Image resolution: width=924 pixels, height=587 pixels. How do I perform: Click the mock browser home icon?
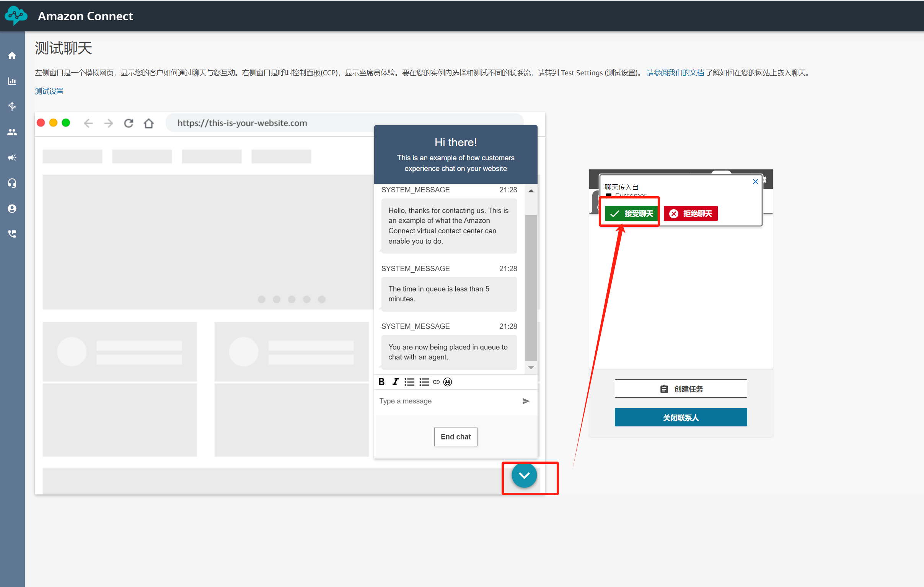pos(148,123)
